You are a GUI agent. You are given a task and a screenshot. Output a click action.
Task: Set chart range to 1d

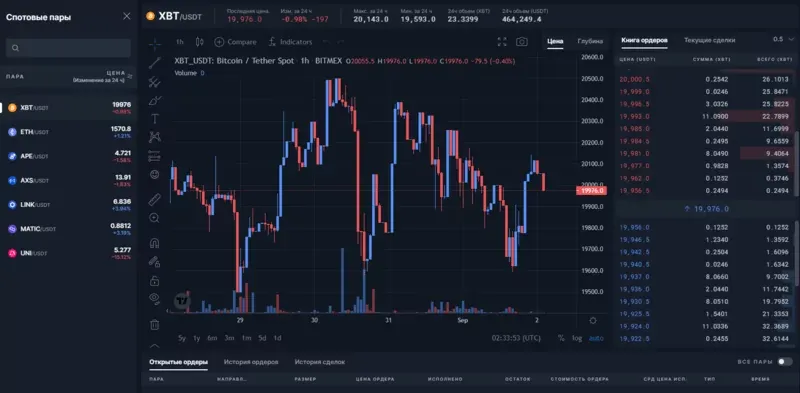coord(278,338)
